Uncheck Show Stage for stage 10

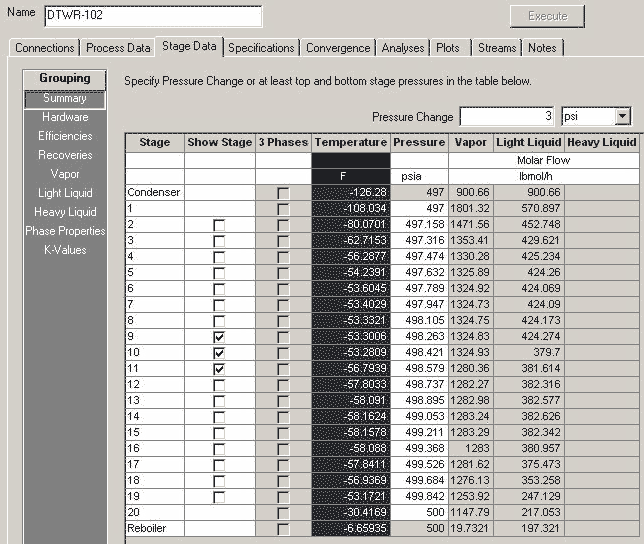point(219,353)
